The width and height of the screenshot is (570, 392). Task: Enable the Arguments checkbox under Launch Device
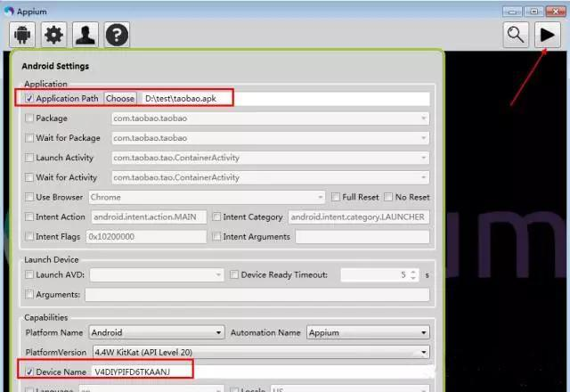click(29, 294)
